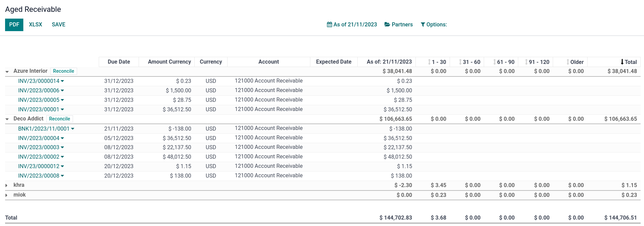This screenshot has width=644, height=226.
Task: Click the Total column sort arrow
Action: coord(622,62)
